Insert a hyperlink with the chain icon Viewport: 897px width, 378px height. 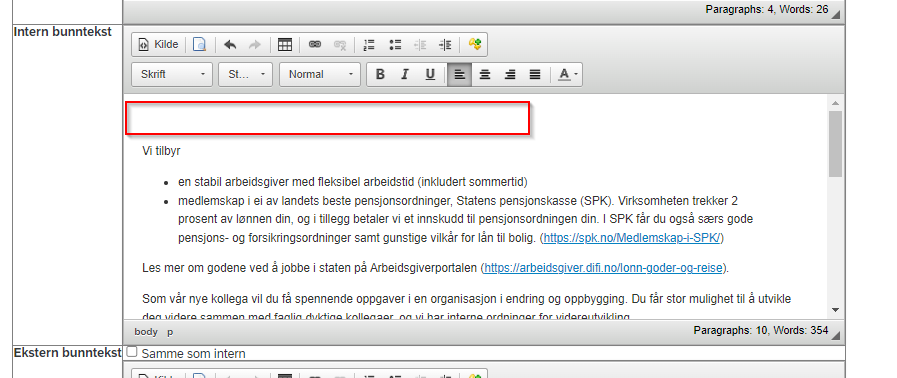[315, 45]
